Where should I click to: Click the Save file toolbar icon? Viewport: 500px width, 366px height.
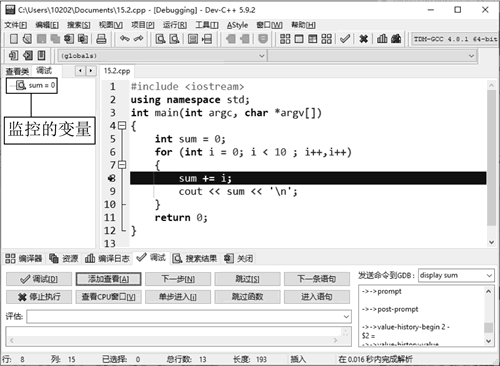point(41,39)
